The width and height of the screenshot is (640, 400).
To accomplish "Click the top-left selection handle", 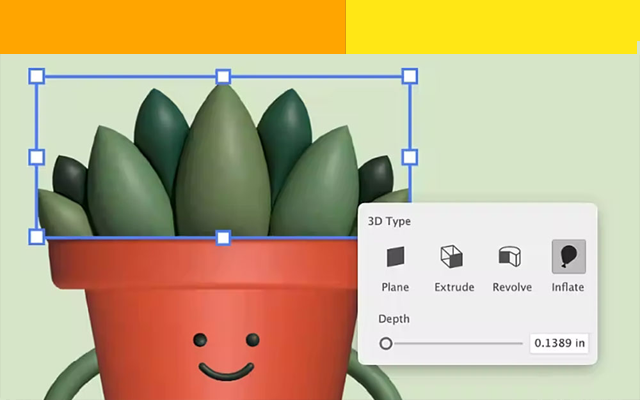I will [x=37, y=76].
